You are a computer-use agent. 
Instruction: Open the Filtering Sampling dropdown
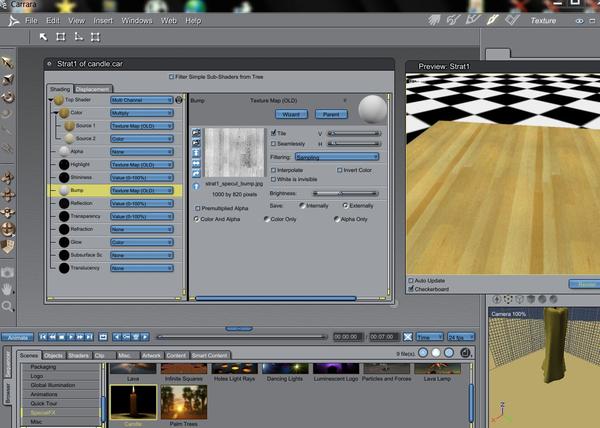coord(337,157)
